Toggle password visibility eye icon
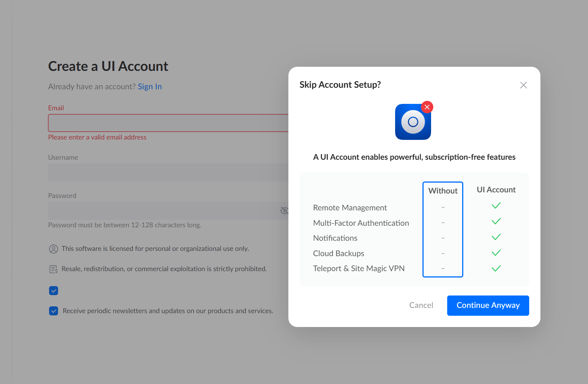Image resolution: width=588 pixels, height=384 pixels. [284, 211]
